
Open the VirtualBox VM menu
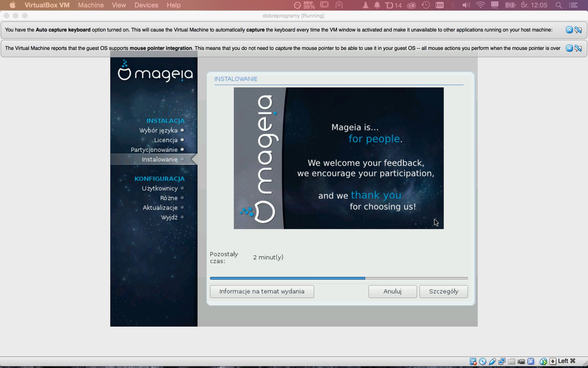pyautogui.click(x=47, y=5)
